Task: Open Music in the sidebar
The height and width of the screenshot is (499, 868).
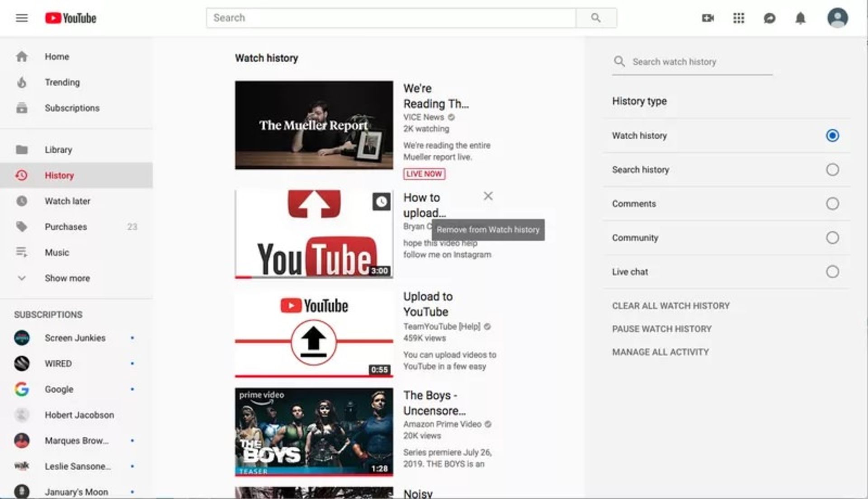Action: click(x=76, y=252)
